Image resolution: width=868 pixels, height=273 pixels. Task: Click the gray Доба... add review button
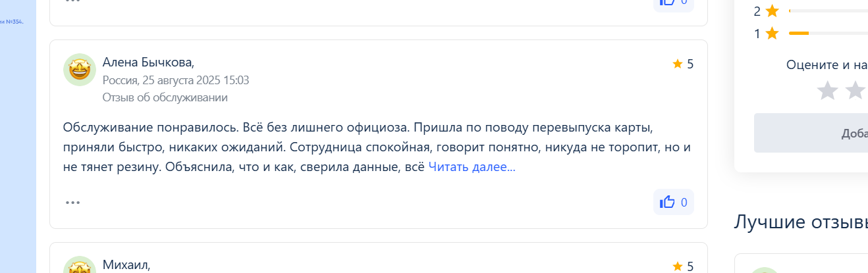[811, 133]
